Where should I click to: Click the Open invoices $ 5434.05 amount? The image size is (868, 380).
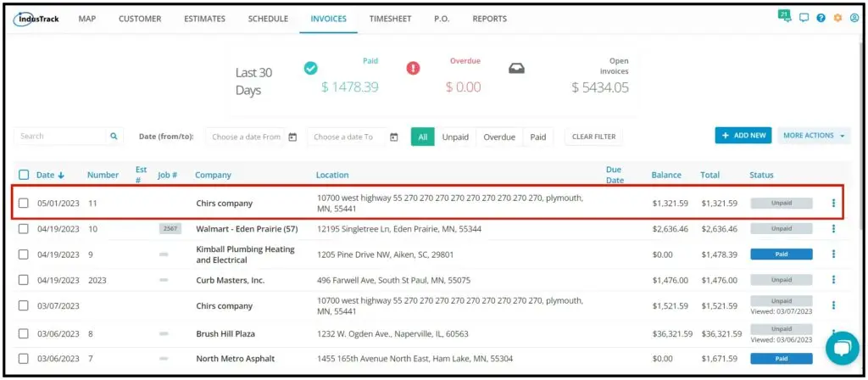(600, 87)
